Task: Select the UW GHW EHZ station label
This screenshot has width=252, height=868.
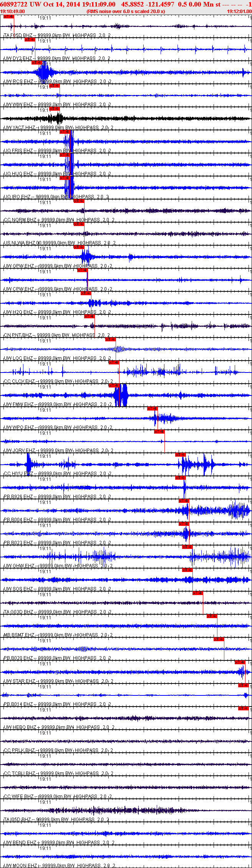Action: tap(58, 566)
